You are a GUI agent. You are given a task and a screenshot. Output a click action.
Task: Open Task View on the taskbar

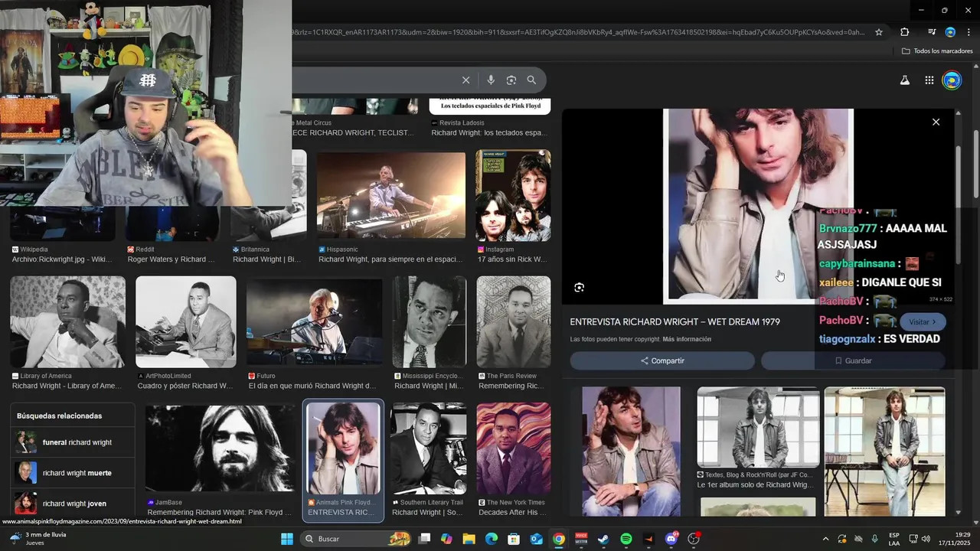pyautogui.click(x=425, y=539)
